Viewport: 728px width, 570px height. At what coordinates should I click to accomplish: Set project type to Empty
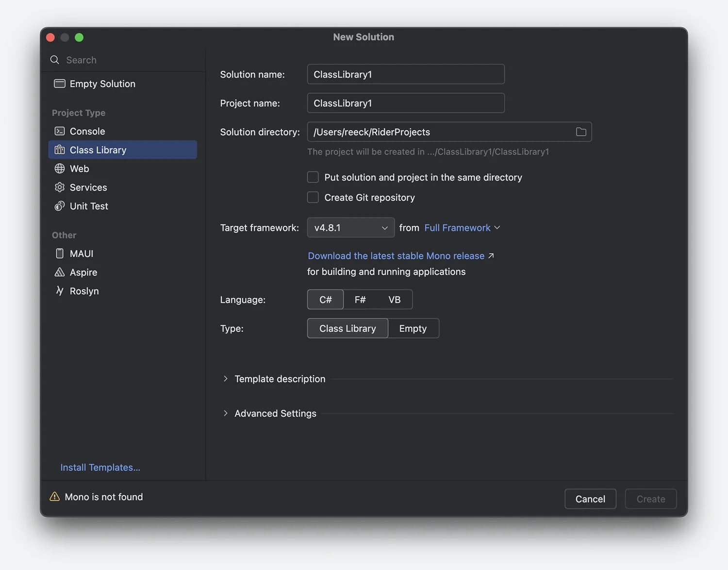click(413, 329)
